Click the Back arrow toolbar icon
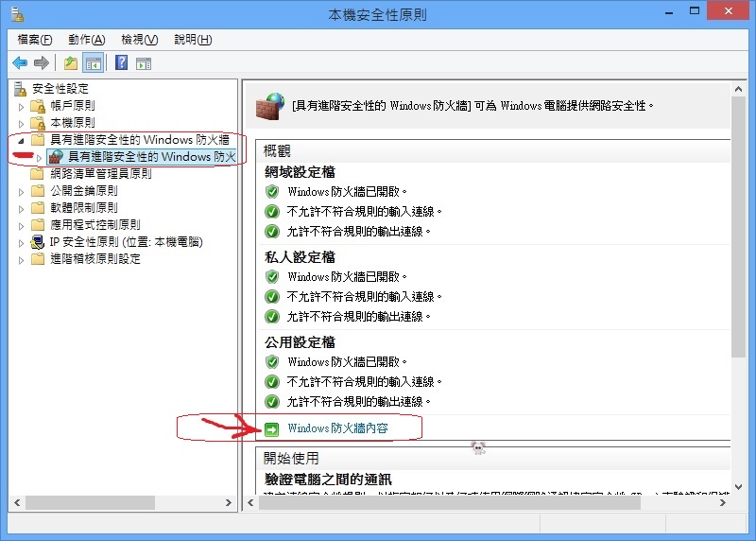The height and width of the screenshot is (541, 756). pos(20,62)
